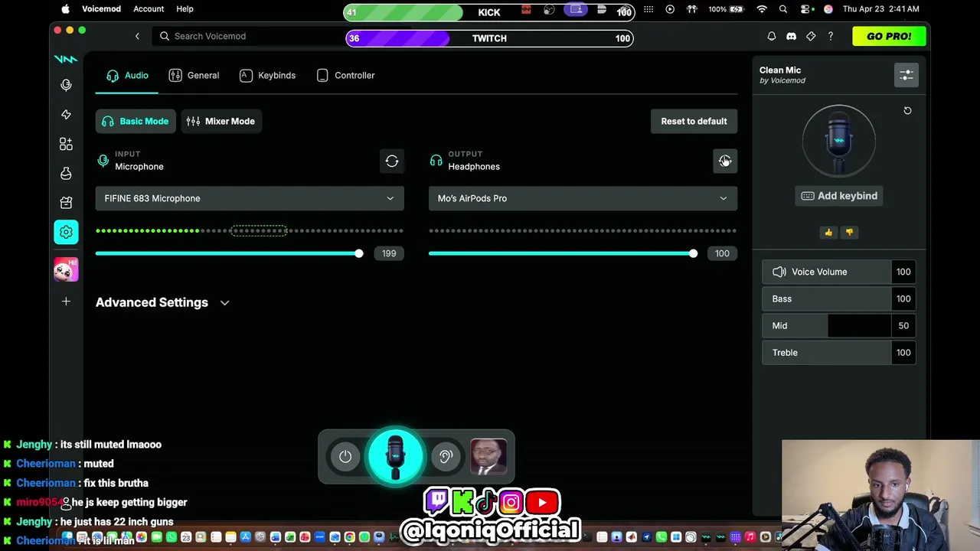Select Mixer Mode
Screen dimensions: 980x551
click(x=220, y=121)
